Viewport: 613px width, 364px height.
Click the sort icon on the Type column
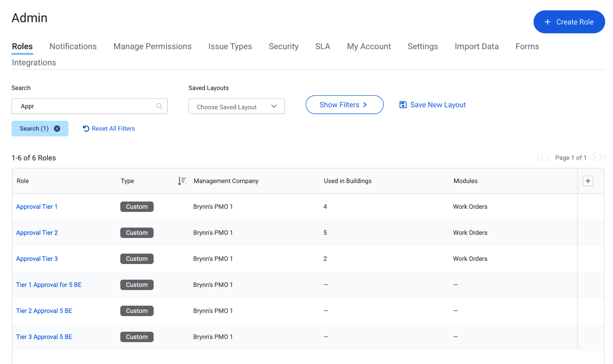click(182, 181)
